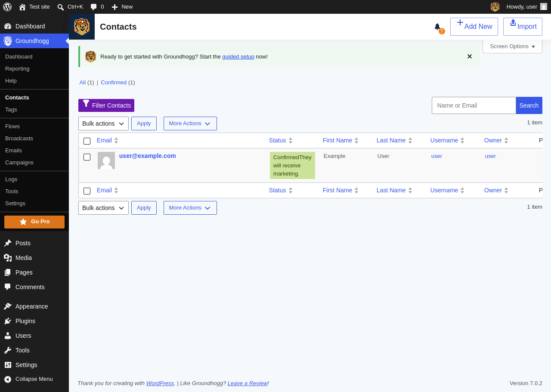The image size is (551, 392).
Task: Expand Screen Options panel
Action: (512, 46)
